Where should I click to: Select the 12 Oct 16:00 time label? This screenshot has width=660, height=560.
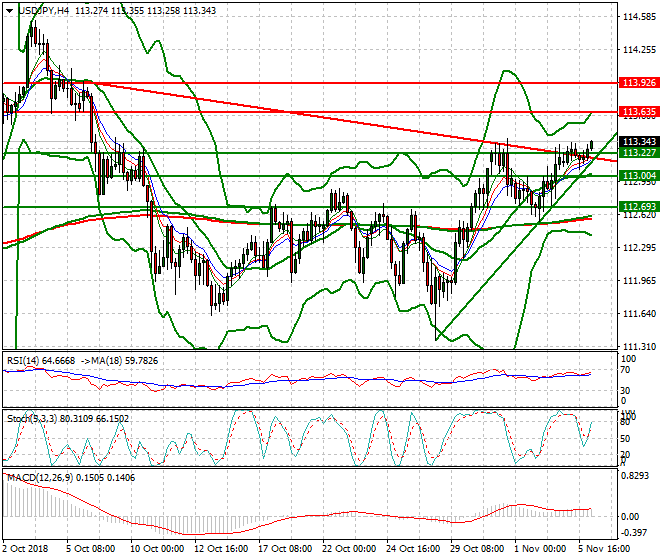[x=221, y=549]
